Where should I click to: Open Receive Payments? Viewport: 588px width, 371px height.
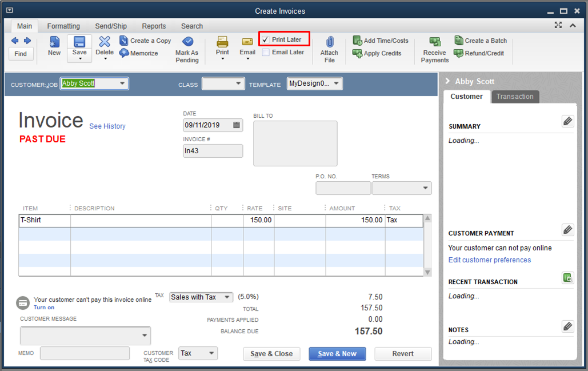[x=434, y=49]
